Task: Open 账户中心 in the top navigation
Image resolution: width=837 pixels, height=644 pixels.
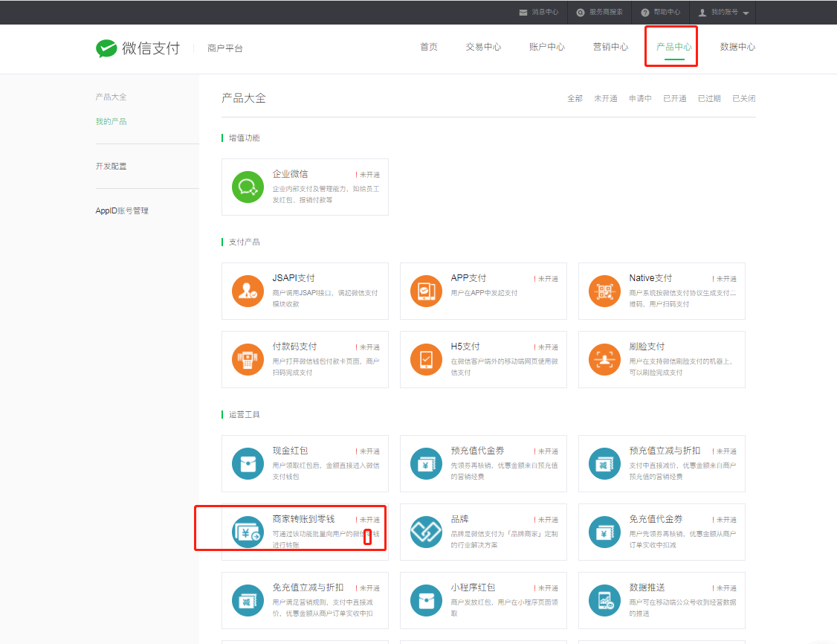Action: [x=546, y=47]
